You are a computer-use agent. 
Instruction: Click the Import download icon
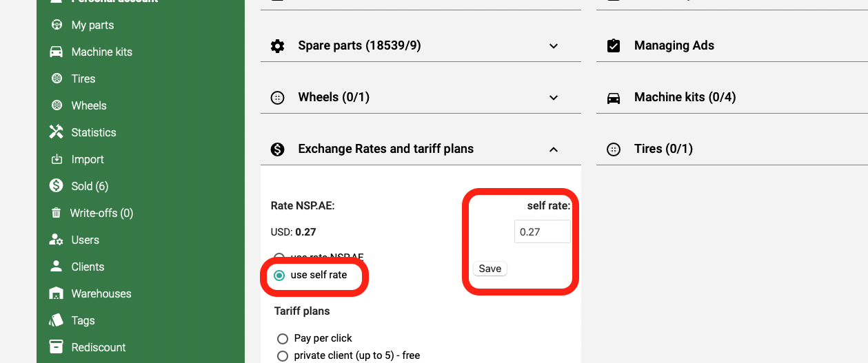pos(57,159)
